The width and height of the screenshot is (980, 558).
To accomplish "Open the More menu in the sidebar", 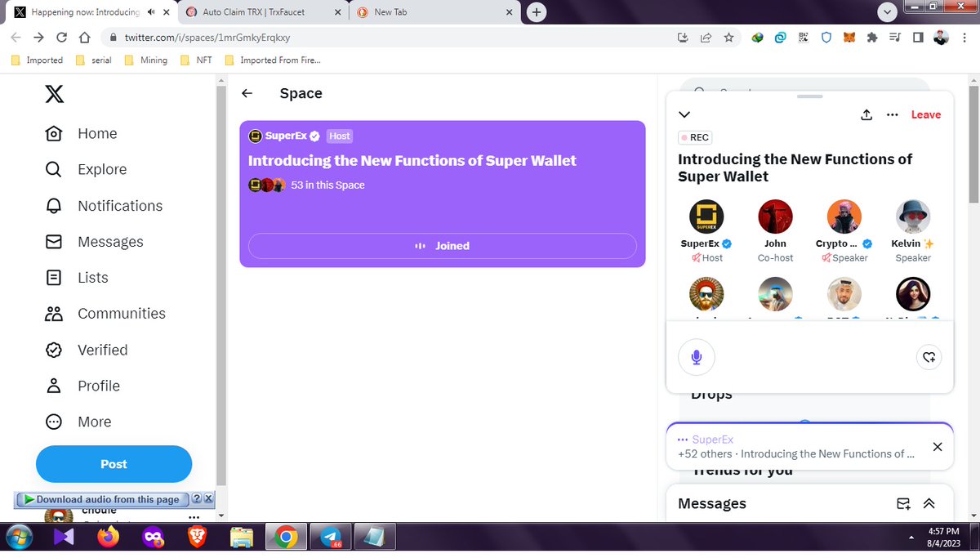I will coord(78,422).
